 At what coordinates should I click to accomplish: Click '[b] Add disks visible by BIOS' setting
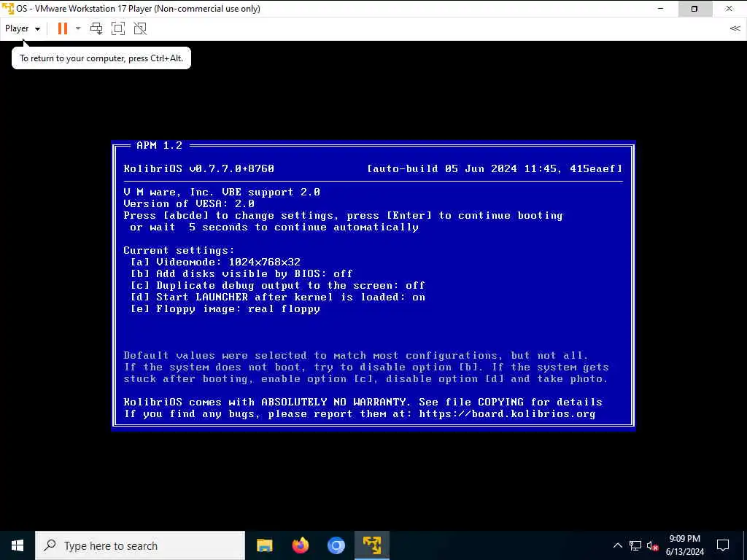[x=241, y=274]
